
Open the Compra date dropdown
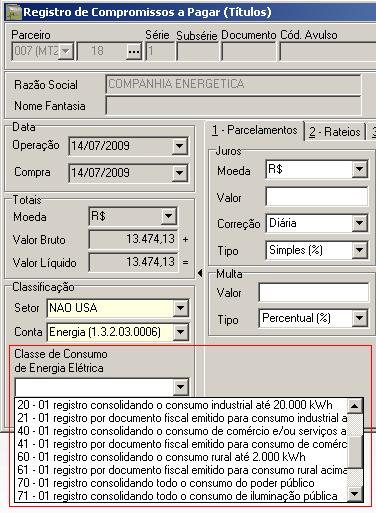tap(180, 173)
